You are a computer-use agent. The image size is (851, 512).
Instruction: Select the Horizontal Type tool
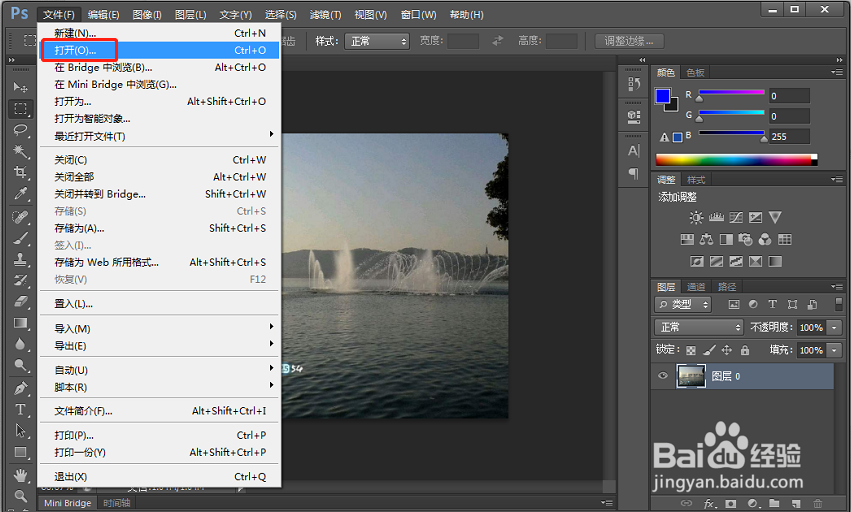21,409
